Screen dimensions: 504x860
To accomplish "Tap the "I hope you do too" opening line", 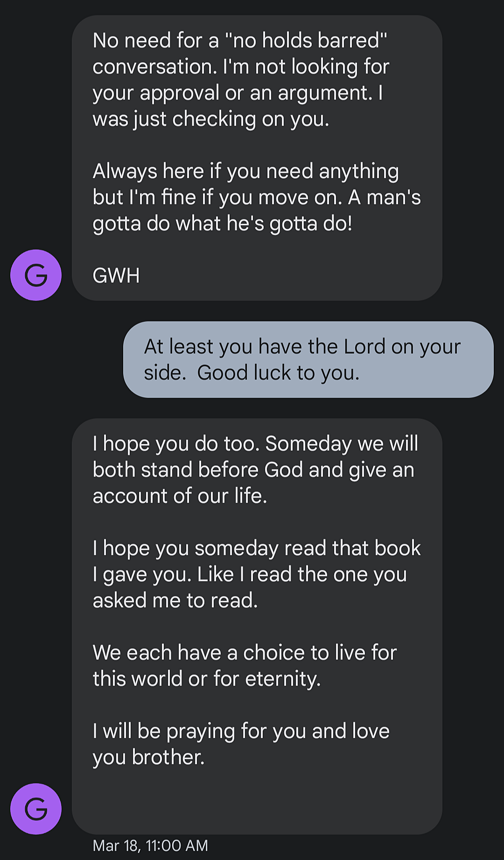I will [255, 444].
